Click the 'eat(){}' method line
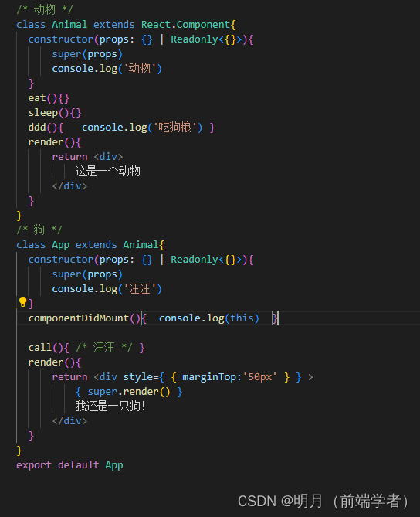This screenshot has height=517, width=420. (x=49, y=98)
